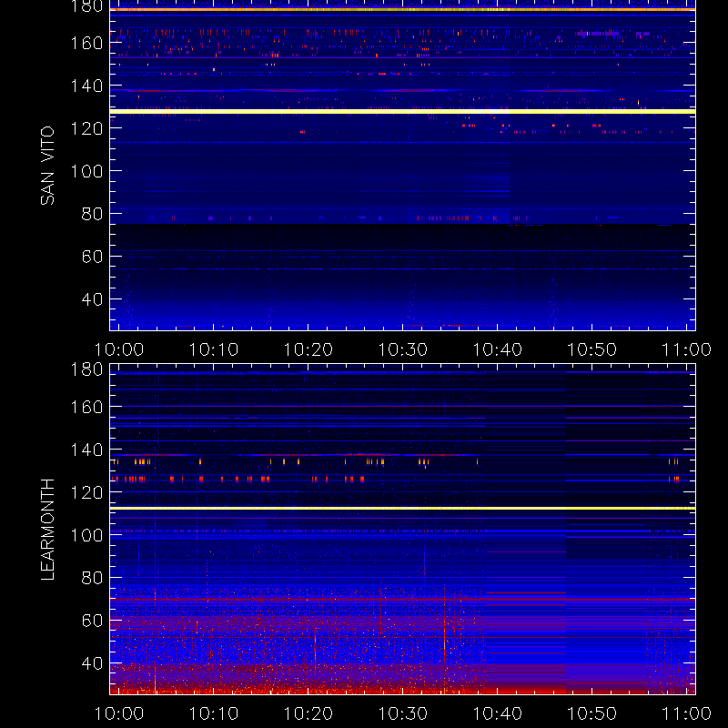The image size is (728, 728).
Task: Select the 160 tick label on San Vito plot
Action: click(x=86, y=43)
